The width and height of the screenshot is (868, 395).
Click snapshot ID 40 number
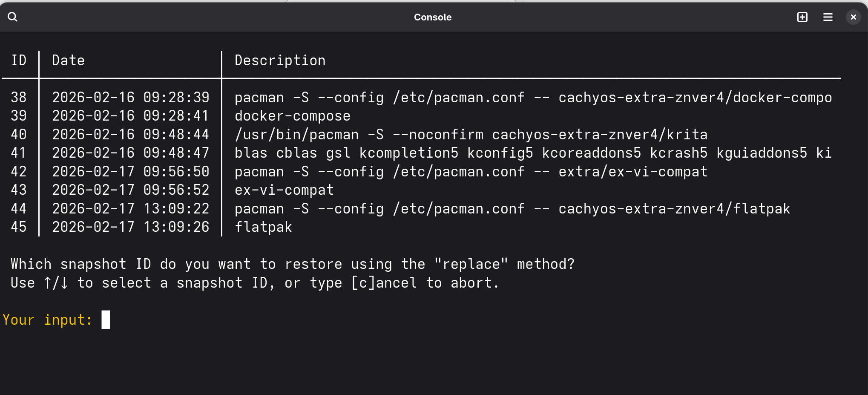pyautogui.click(x=19, y=135)
